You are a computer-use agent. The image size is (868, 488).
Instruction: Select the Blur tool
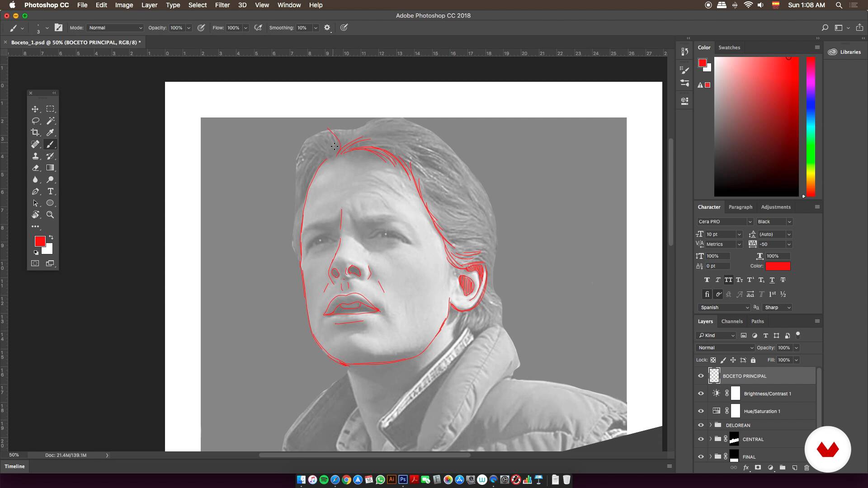(x=35, y=179)
